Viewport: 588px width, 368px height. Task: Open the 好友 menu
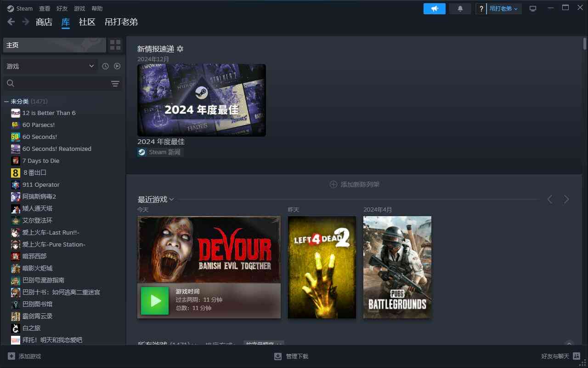click(x=62, y=9)
